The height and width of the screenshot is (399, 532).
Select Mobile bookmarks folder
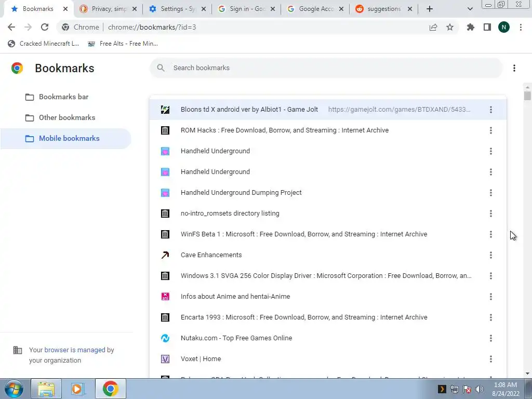click(65, 138)
